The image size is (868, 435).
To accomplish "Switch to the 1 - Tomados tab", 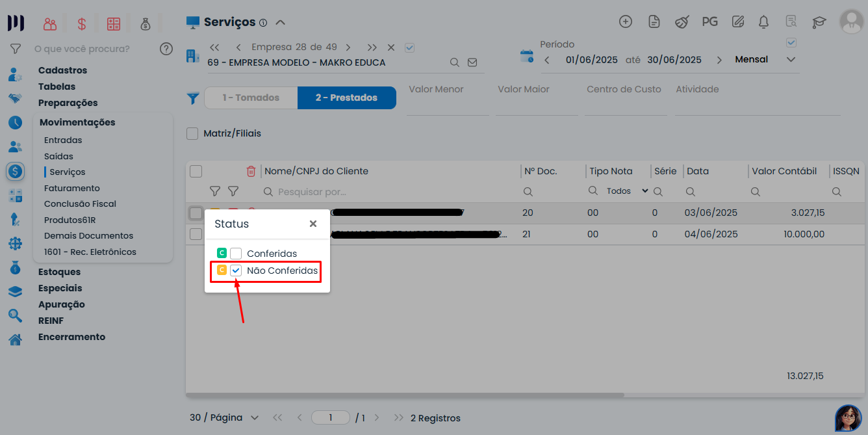I will (x=251, y=98).
